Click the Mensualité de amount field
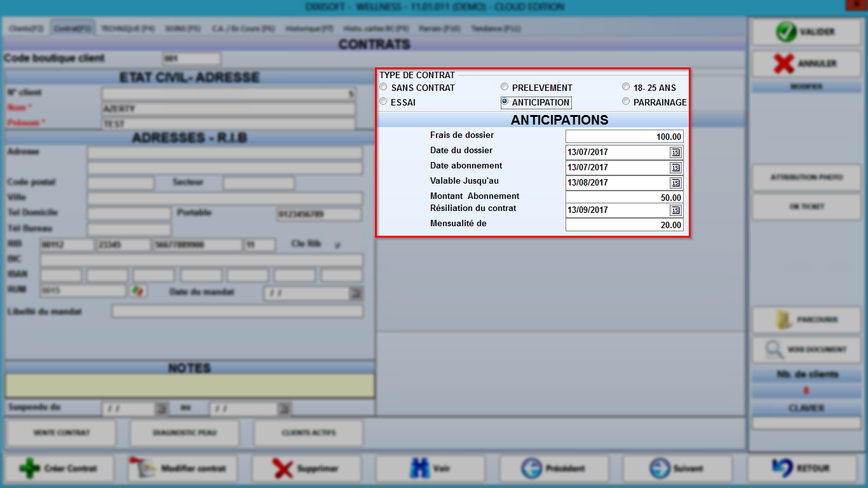868x488 pixels. click(x=625, y=225)
